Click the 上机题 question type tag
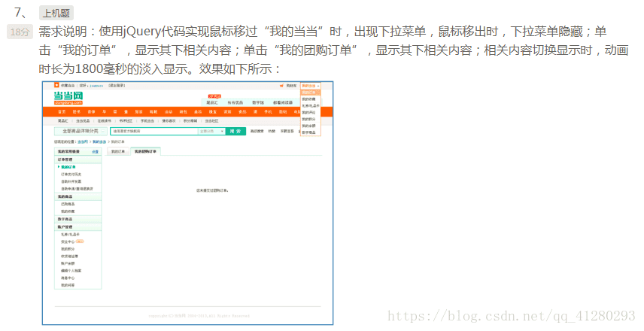644x331 pixels. click(56, 13)
